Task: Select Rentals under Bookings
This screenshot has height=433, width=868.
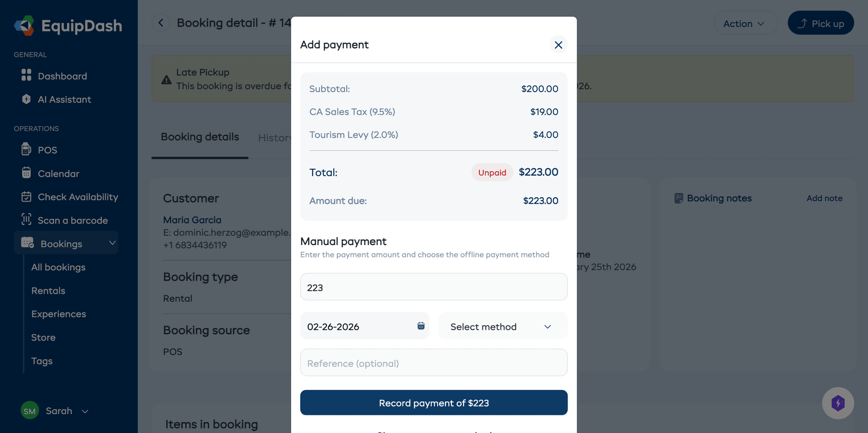Action: coord(48,291)
